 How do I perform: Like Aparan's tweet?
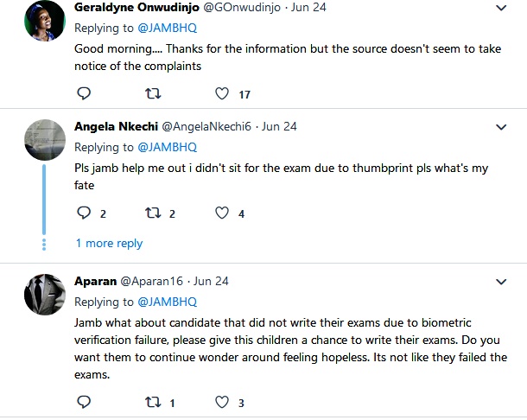click(x=222, y=402)
